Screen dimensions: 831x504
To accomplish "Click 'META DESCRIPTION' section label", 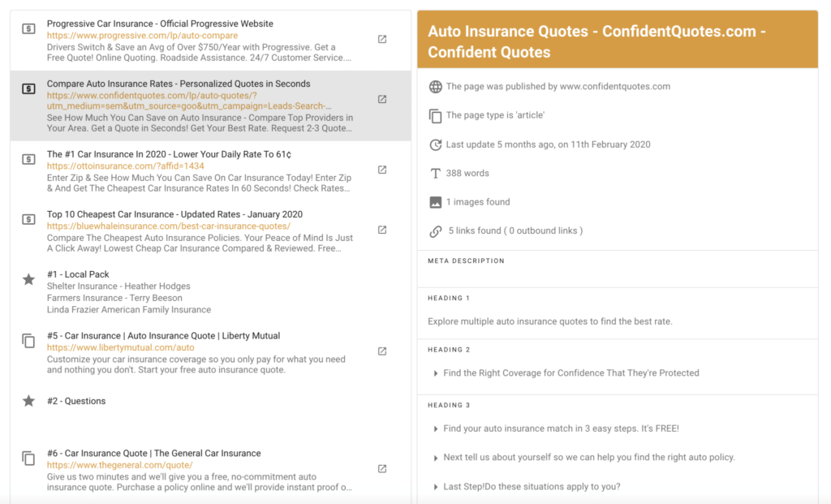I will click(x=467, y=261).
